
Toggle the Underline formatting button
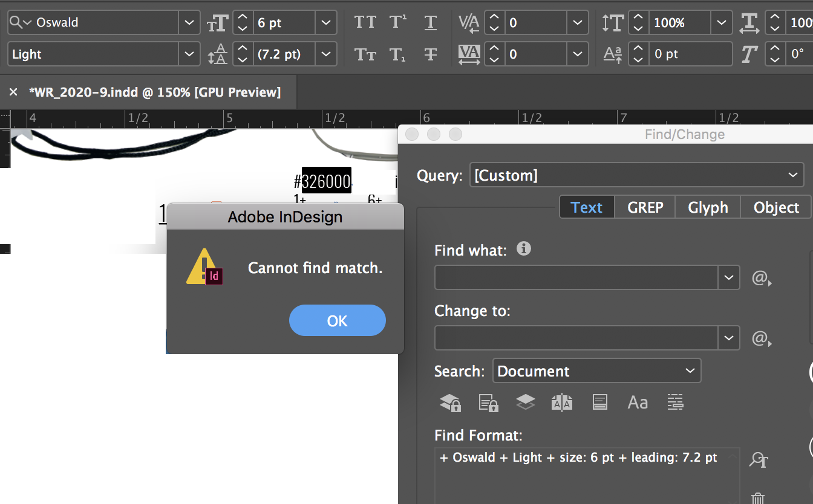(431, 23)
